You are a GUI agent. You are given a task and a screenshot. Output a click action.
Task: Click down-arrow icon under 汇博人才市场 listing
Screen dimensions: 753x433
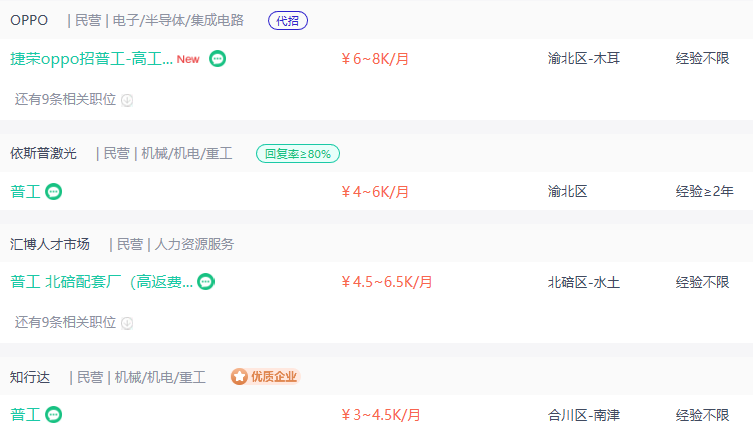tap(127, 323)
